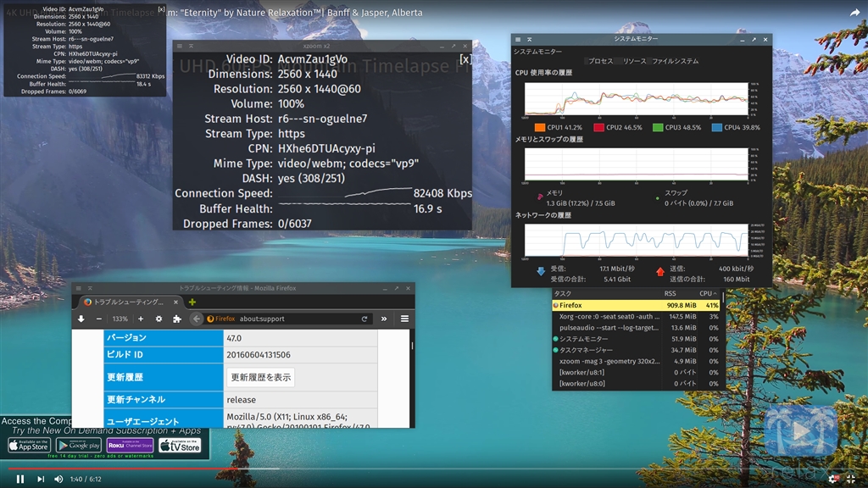Pick color for CPU2 red swatch
868x488 pixels.
click(599, 127)
